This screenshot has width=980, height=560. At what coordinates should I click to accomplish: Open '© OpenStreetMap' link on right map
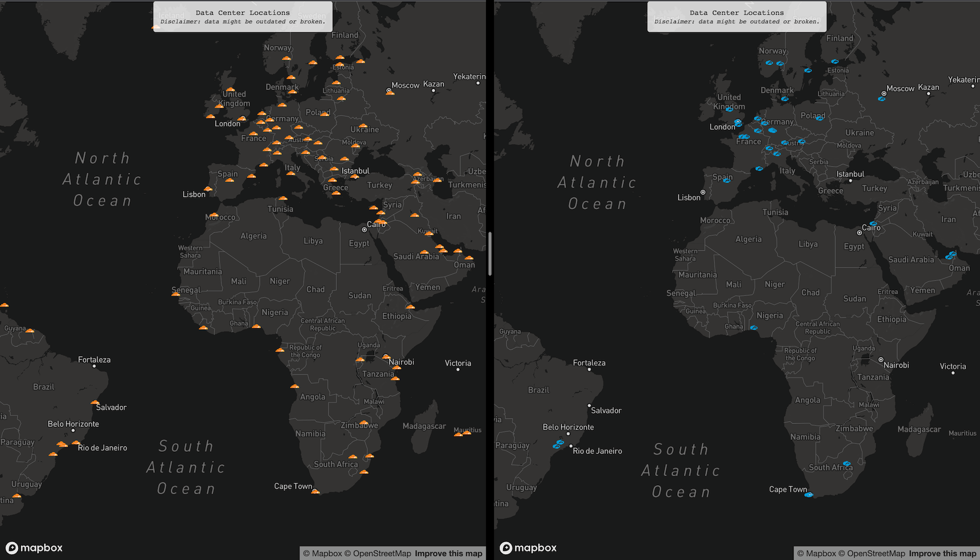(872, 553)
